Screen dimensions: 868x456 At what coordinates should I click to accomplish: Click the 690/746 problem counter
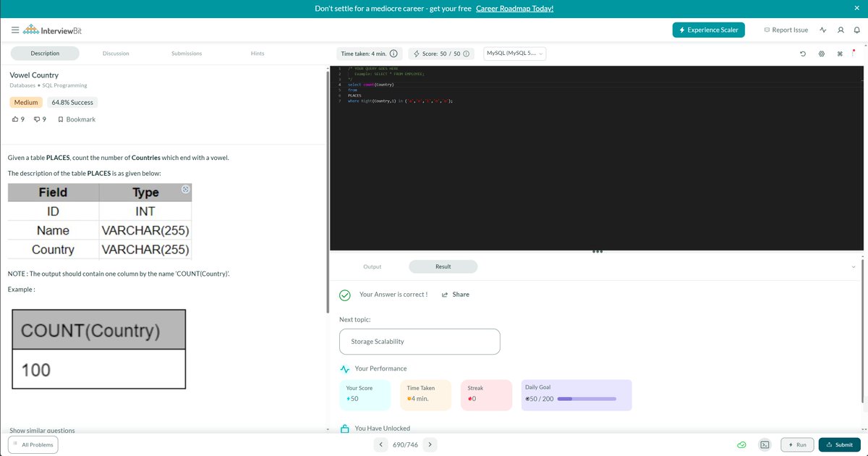coord(405,444)
